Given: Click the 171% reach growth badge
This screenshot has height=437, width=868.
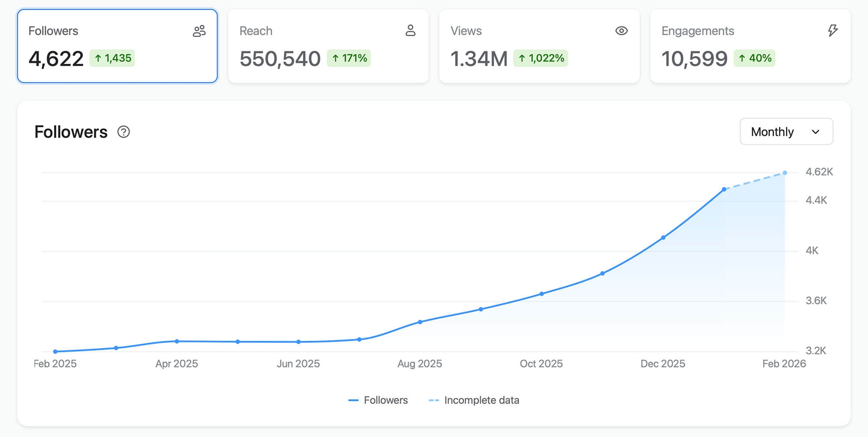Looking at the screenshot, I should pyautogui.click(x=349, y=58).
